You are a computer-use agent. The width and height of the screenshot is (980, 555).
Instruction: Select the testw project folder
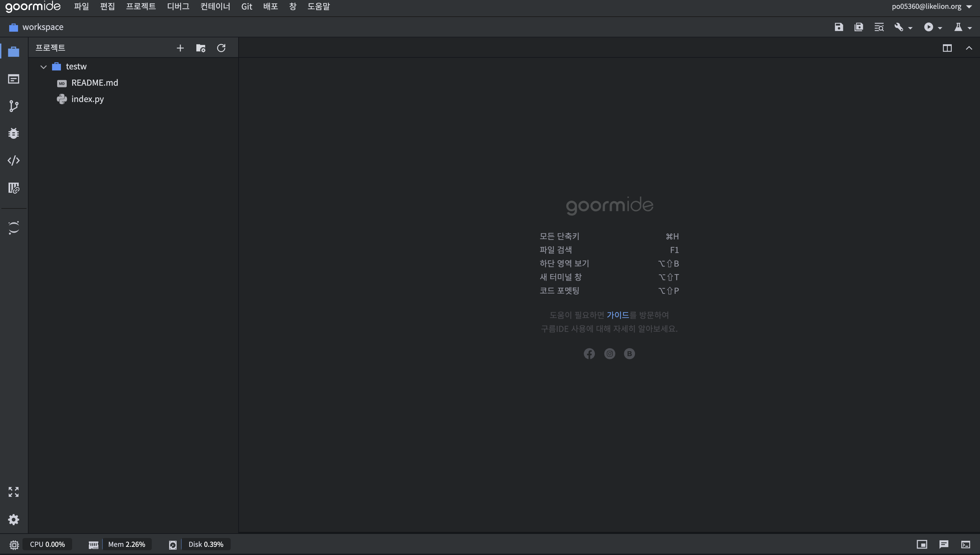coord(76,66)
